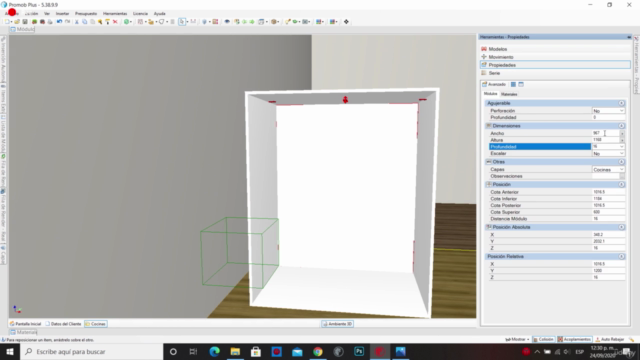Collapse the Posición Absoluta section
This screenshot has width=640, height=360.
click(621, 227)
